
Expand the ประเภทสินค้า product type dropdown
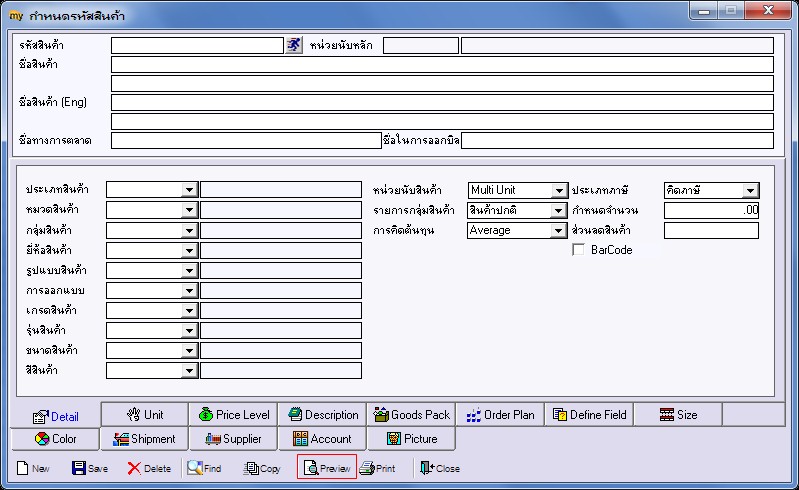point(189,189)
